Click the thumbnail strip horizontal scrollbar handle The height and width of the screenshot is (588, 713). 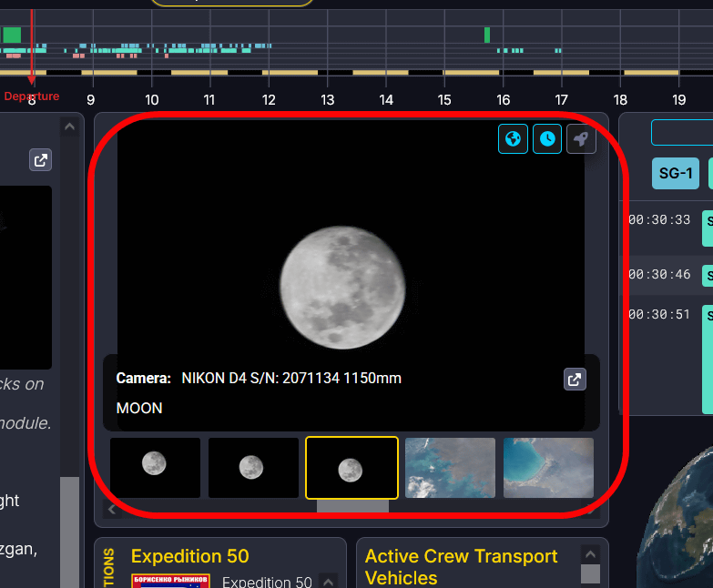352,508
